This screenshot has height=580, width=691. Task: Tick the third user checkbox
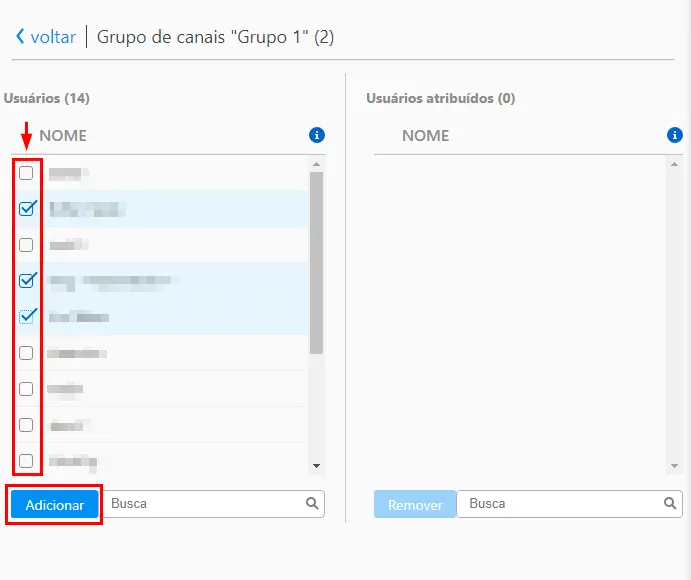pos(26,245)
